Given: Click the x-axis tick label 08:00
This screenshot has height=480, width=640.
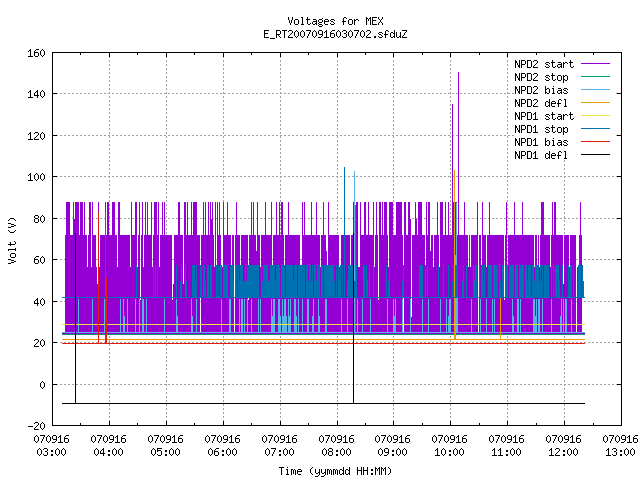Looking at the screenshot, I should (x=336, y=452).
